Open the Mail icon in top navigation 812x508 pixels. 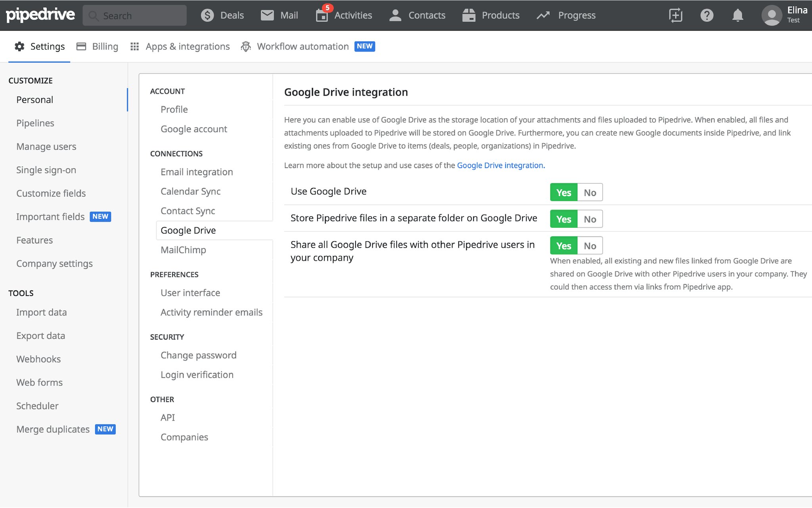tap(279, 15)
